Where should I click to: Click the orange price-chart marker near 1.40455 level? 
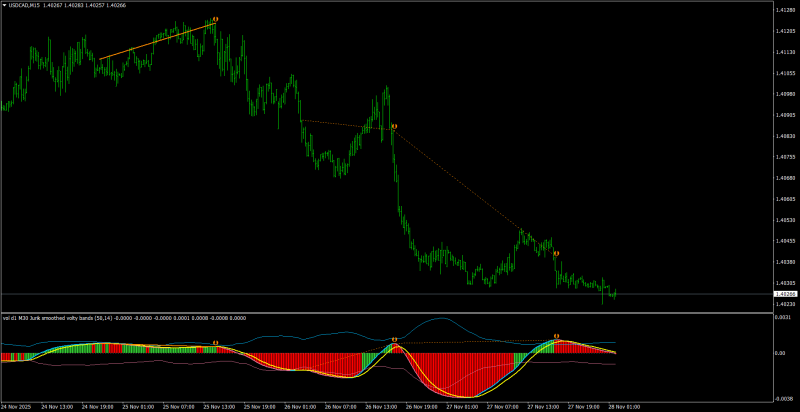(557, 253)
